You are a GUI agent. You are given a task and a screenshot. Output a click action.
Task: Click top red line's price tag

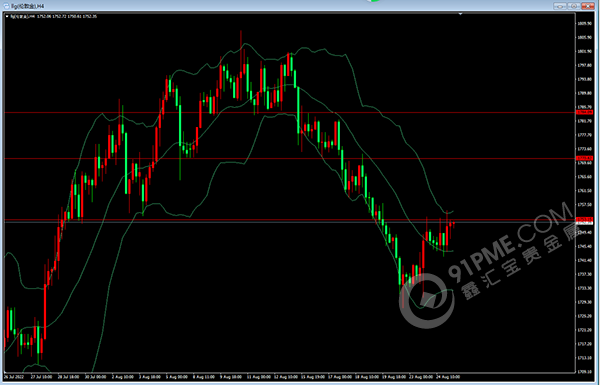[x=585, y=113]
